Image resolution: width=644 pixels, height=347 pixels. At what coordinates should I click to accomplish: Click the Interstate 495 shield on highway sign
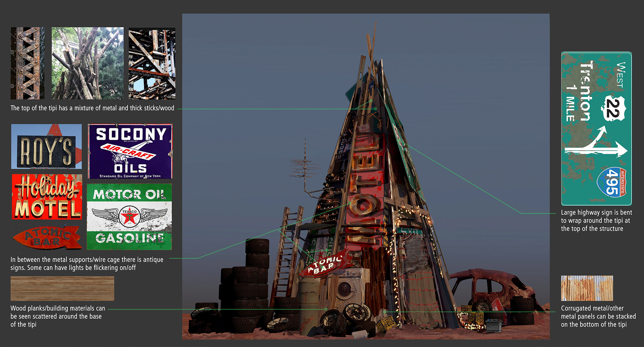tap(612, 182)
